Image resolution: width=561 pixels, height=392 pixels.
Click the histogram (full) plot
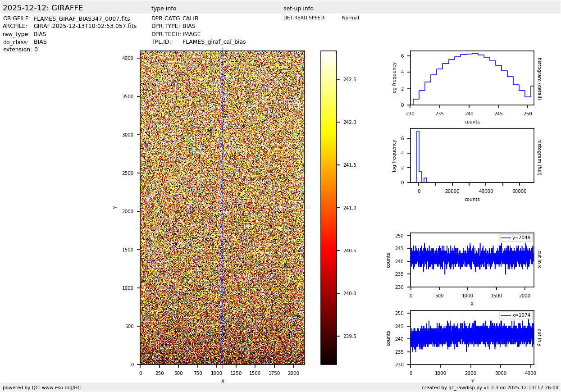tap(472, 155)
